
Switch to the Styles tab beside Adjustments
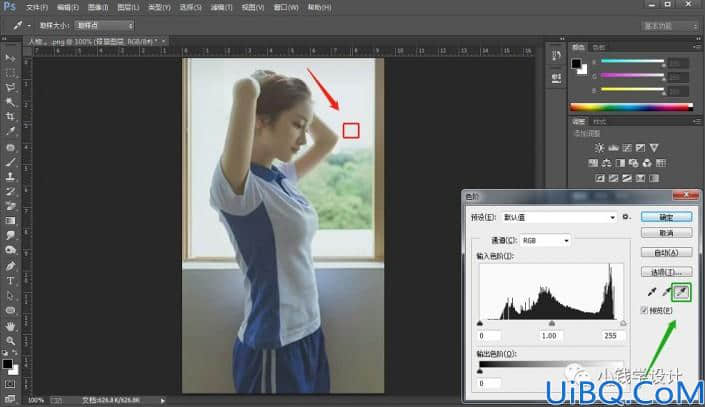click(599, 121)
